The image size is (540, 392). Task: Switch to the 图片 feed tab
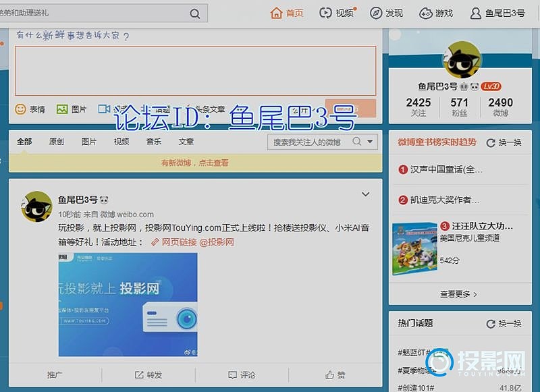click(89, 142)
